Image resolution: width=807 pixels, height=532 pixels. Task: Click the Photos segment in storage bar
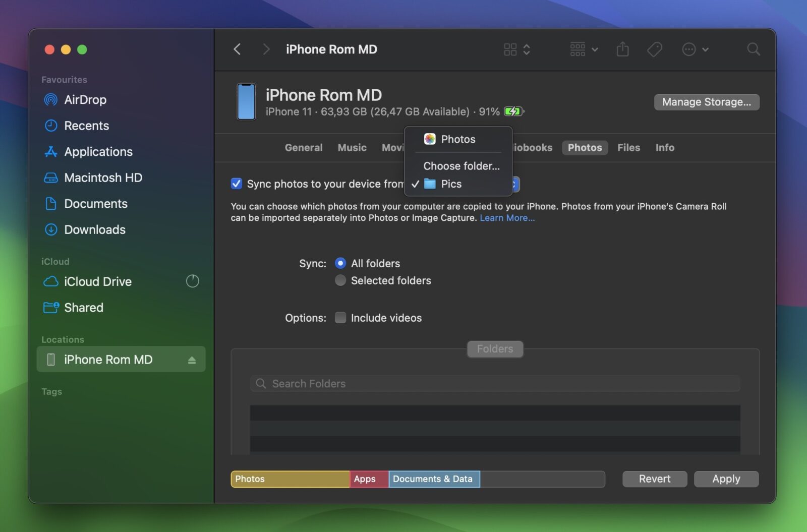[290, 479]
